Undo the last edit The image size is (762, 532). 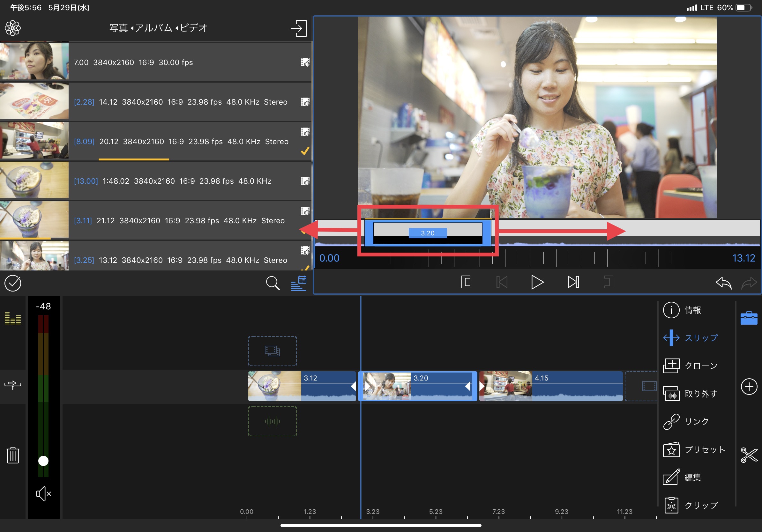(x=723, y=283)
